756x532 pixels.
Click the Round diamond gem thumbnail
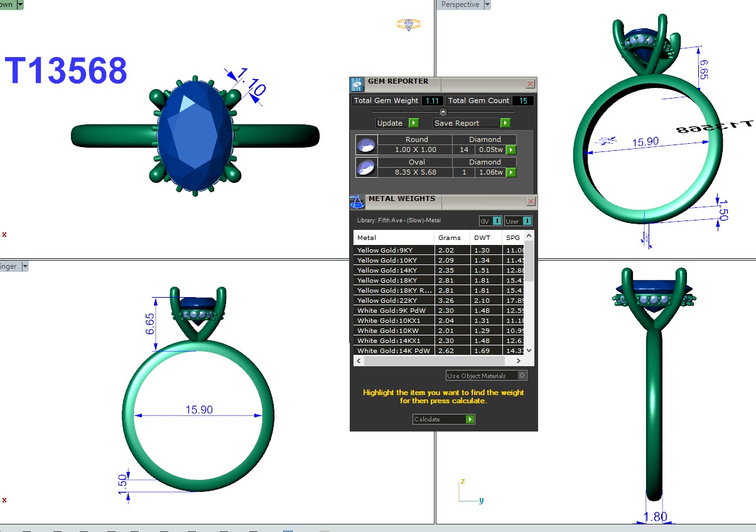pos(365,145)
